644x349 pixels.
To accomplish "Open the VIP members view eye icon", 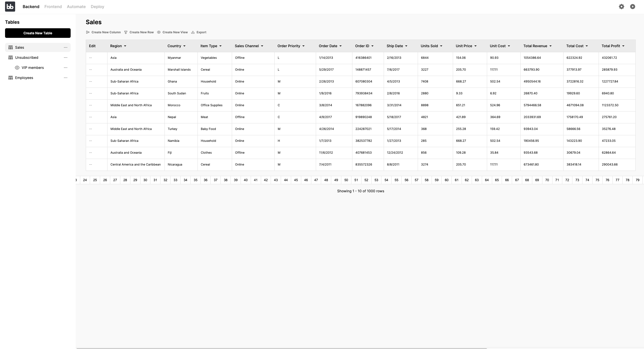I will 17,67.
